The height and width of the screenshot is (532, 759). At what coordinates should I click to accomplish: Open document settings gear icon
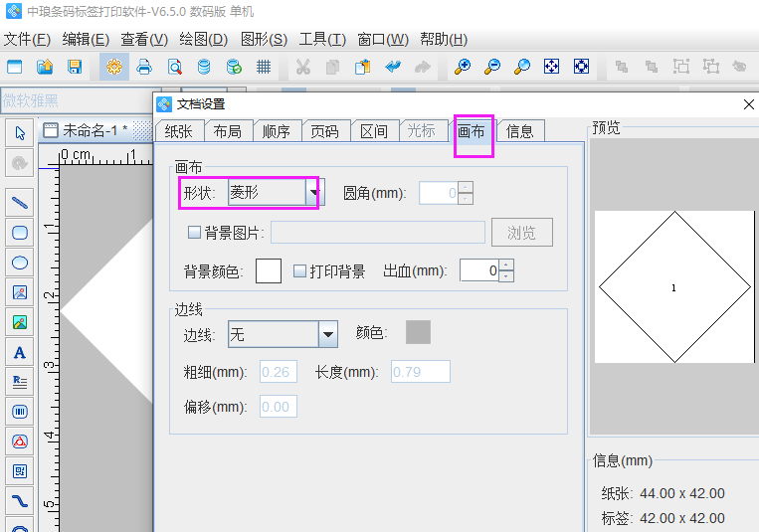coord(114,67)
